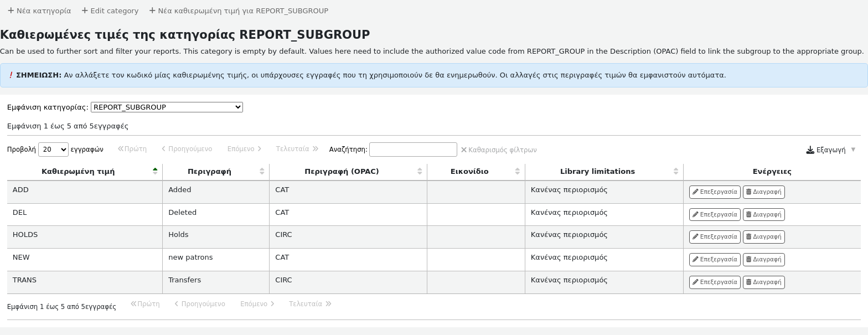This screenshot has width=868, height=335.
Task: Expand the rows-per-page dropdown showing 20
Action: [53, 150]
